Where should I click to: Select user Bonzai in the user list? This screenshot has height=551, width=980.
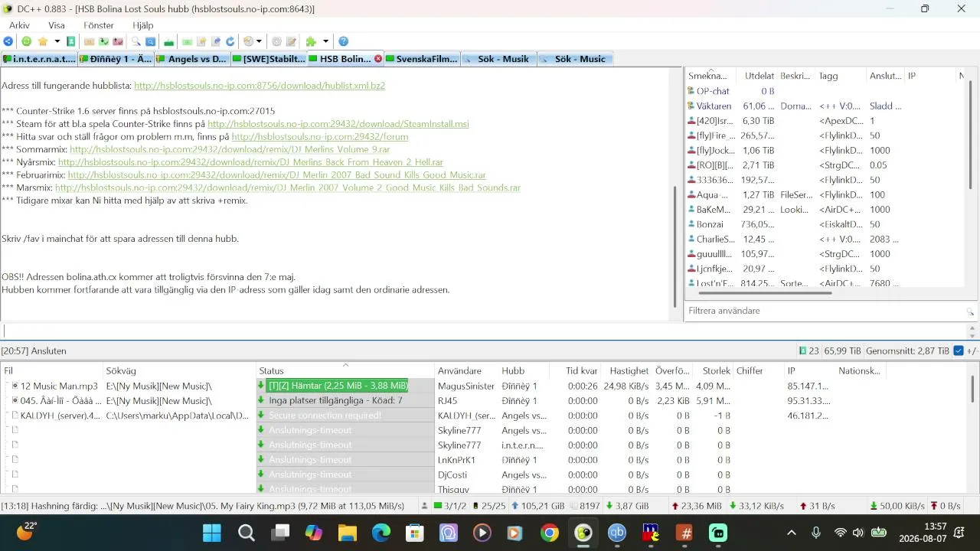(710, 224)
